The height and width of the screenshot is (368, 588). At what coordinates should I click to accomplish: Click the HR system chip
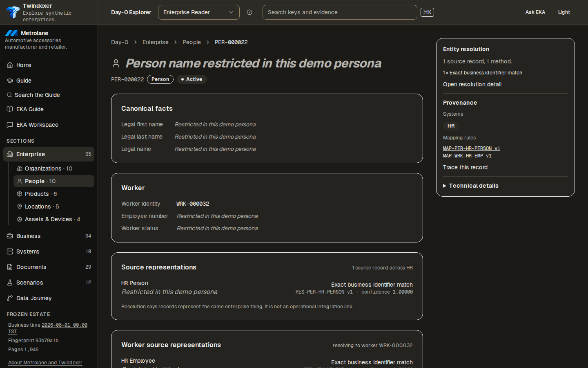(x=451, y=126)
